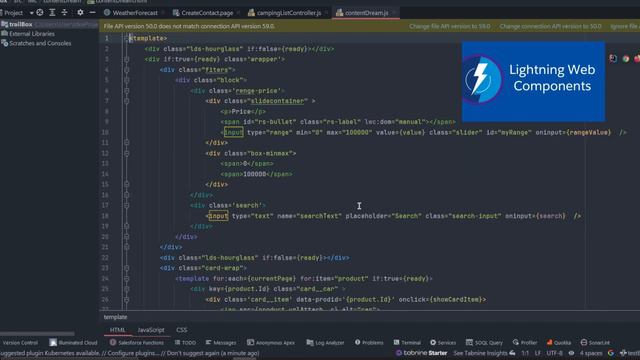Open preview in built-in browser icon
This screenshot has width=640, height=360.
tap(613, 59)
